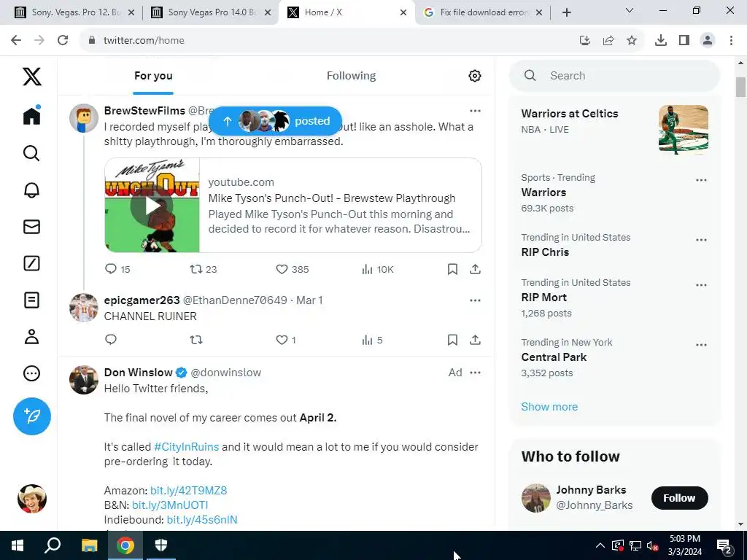747x560 pixels.
Task: Share the BrewStewFilms post
Action: click(x=475, y=269)
